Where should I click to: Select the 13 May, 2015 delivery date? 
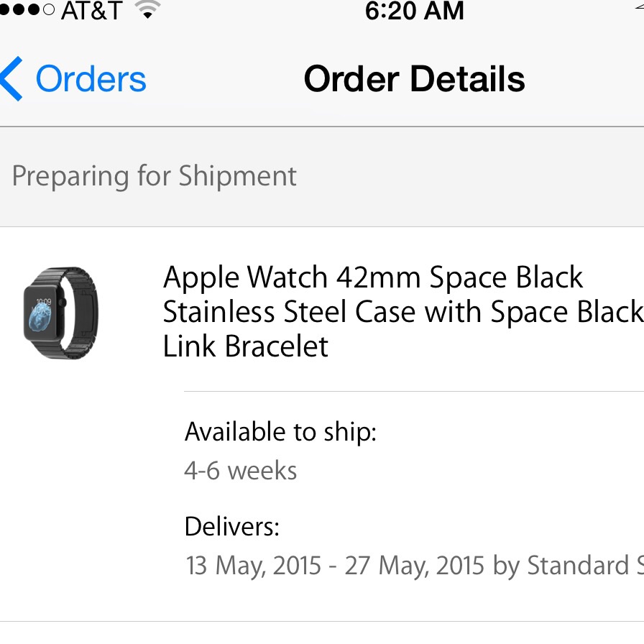(254, 566)
